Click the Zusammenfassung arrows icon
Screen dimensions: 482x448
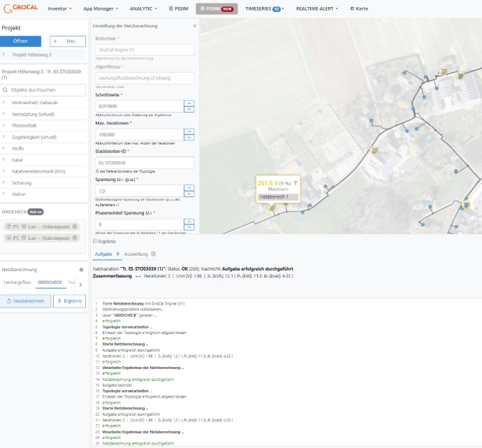click(x=138, y=277)
